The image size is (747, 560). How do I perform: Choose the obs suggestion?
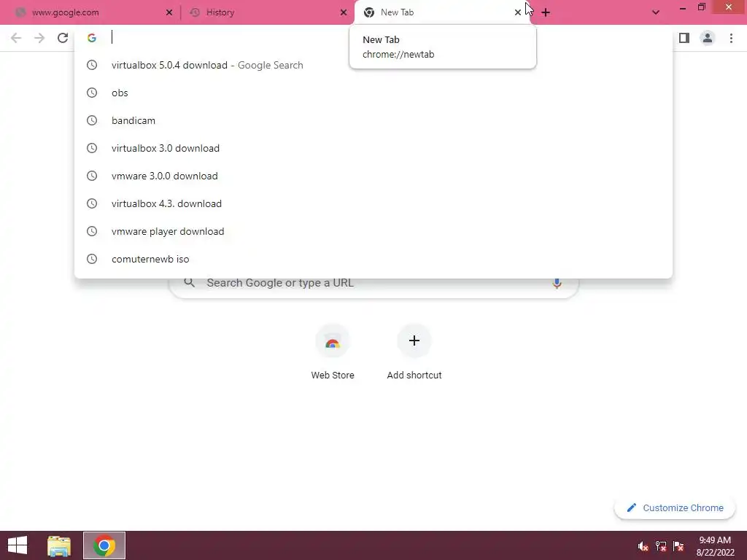coord(373,93)
